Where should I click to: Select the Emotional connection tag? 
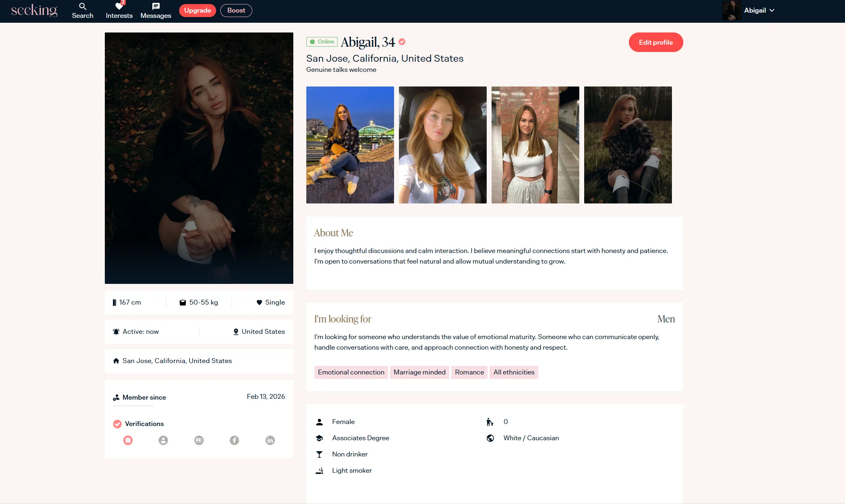coord(351,372)
